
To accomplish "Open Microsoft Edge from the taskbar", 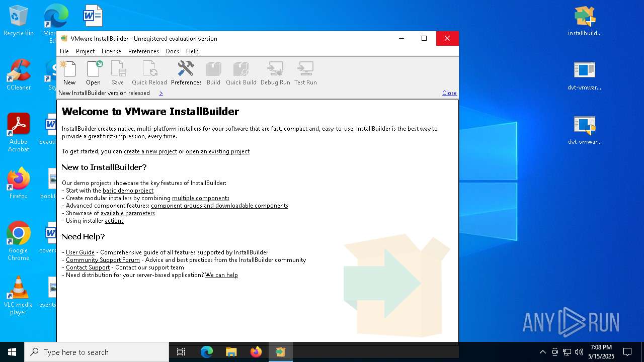I will point(207,352).
